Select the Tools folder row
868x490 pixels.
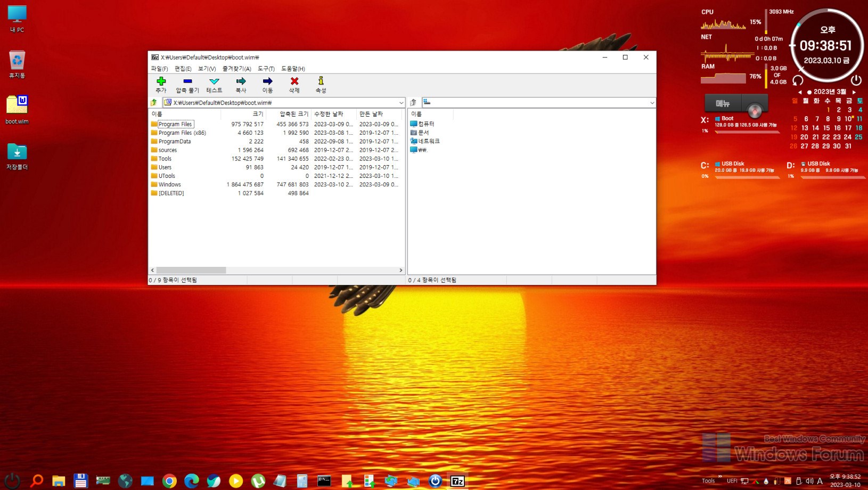click(276, 159)
